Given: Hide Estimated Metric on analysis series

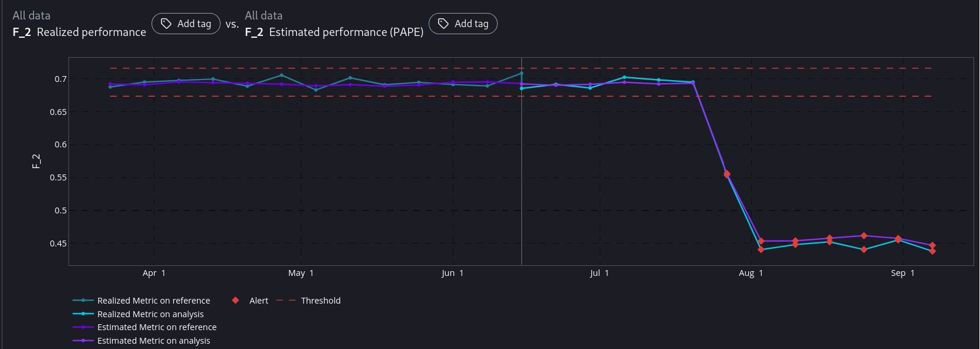Looking at the screenshot, I should 153,341.
